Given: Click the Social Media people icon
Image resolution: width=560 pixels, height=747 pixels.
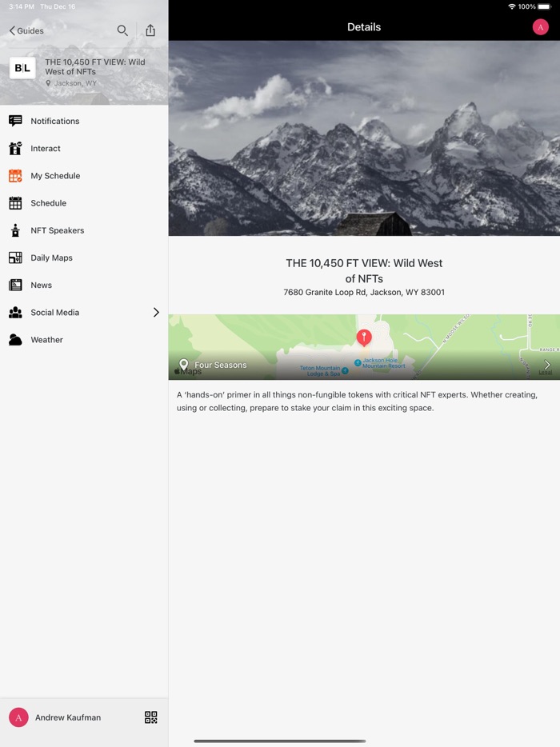Looking at the screenshot, I should point(15,313).
